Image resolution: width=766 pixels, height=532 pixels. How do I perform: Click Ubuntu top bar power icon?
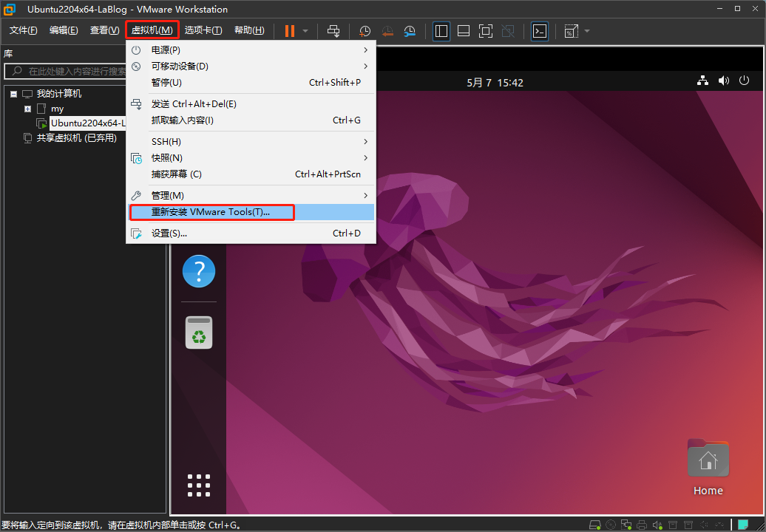[744, 81]
